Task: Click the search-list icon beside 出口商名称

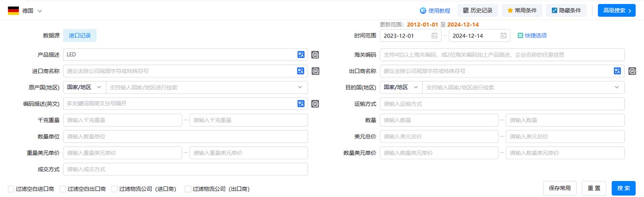Action: tap(632, 71)
